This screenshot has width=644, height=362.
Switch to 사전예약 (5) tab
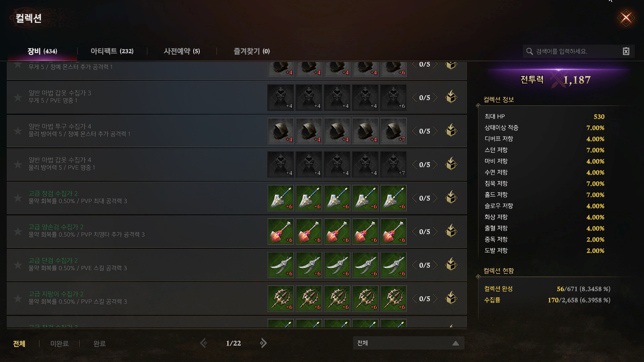pyautogui.click(x=182, y=51)
